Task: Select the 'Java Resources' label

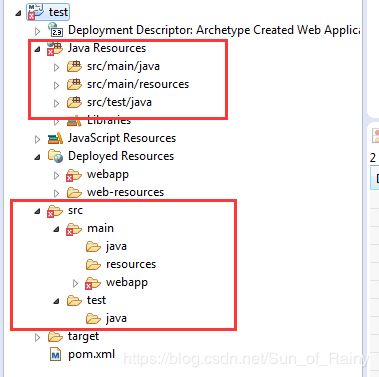Action: tap(107, 48)
